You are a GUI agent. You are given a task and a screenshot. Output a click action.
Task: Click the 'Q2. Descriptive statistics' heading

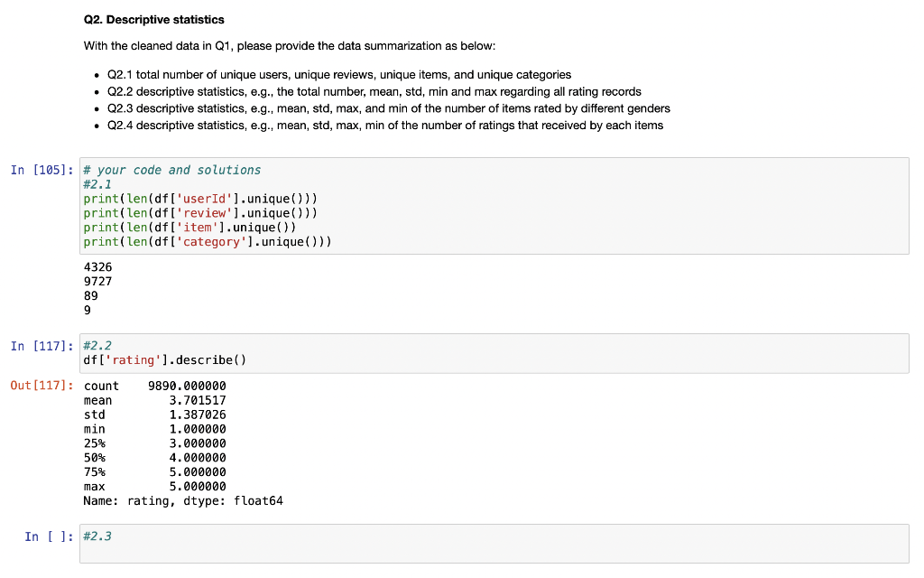(153, 20)
